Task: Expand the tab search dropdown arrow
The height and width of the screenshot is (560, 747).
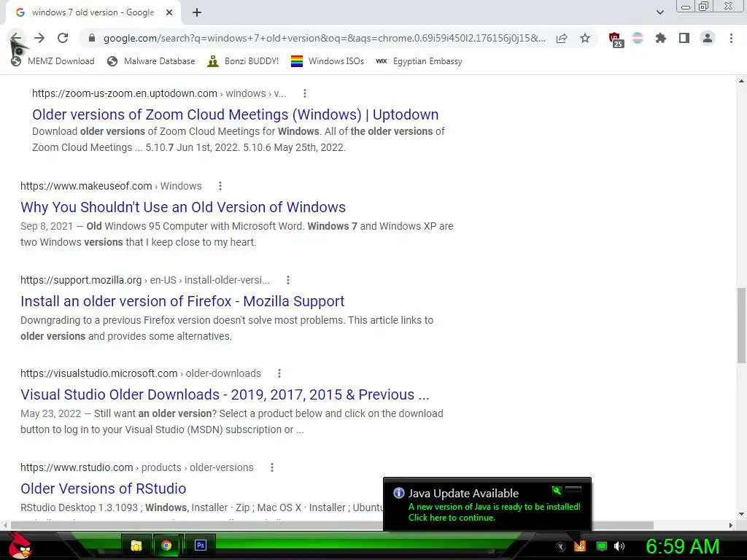Action: (x=659, y=12)
